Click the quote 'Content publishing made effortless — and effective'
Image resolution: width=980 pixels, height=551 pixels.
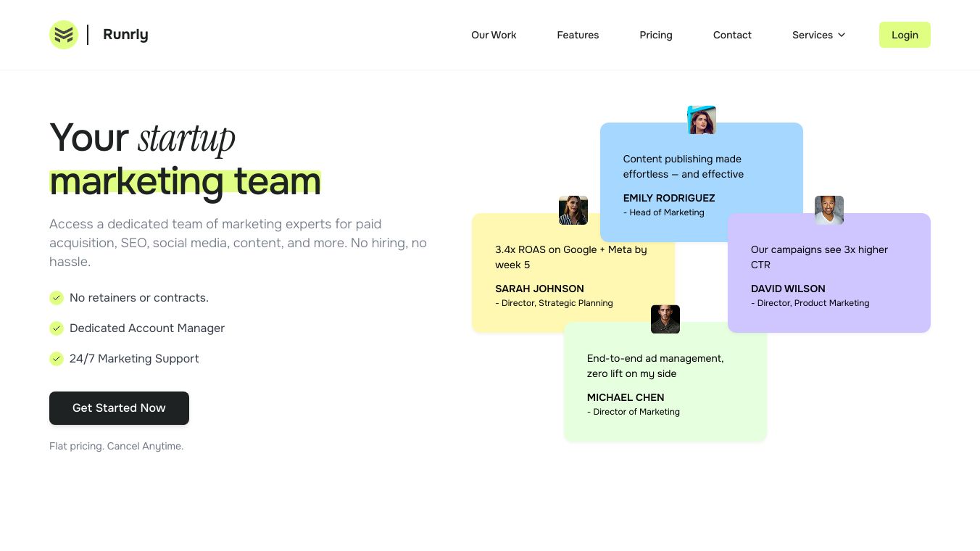684,167
